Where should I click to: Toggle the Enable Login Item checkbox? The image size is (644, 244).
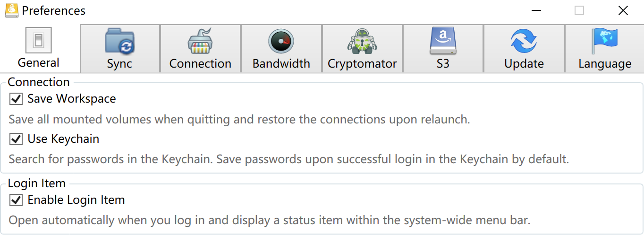click(17, 200)
